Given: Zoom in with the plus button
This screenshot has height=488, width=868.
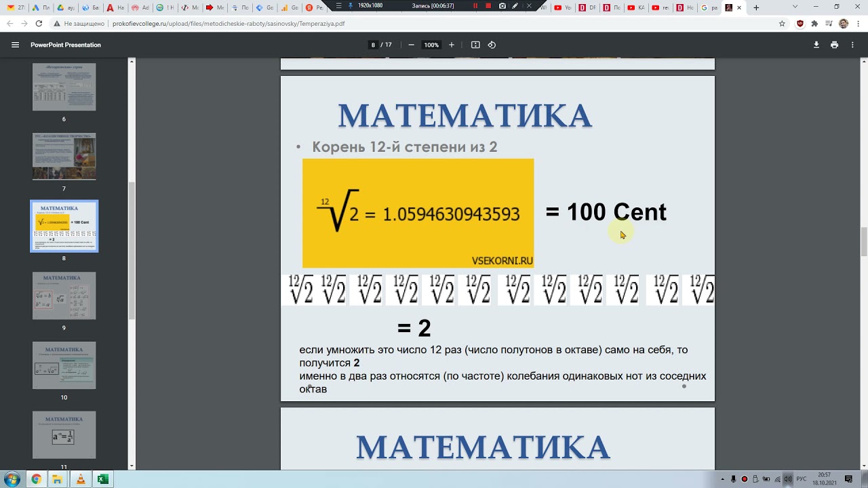Looking at the screenshot, I should pos(452,45).
